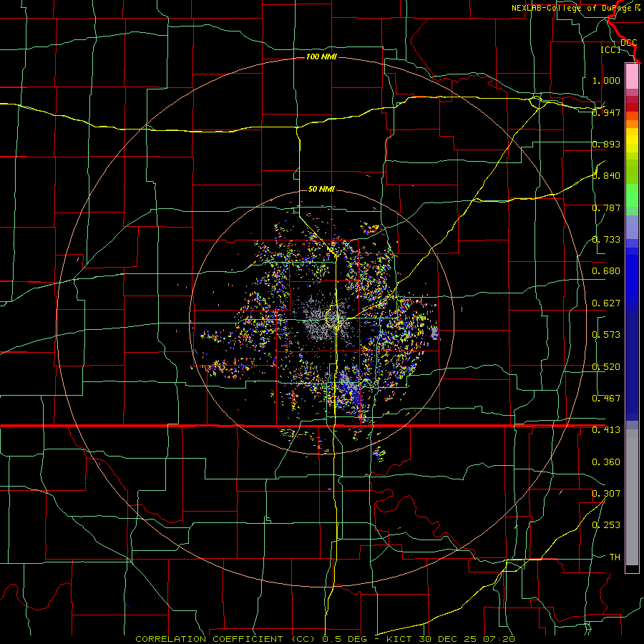Click the 0.467 legend value
Viewport: 644px width, 644px height.
(x=606, y=399)
